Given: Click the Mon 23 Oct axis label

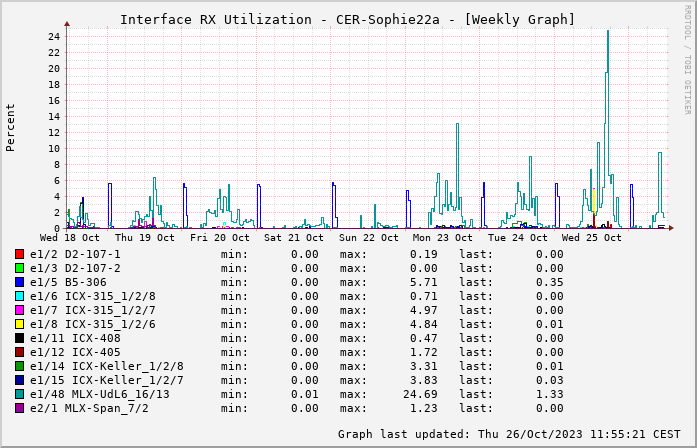Looking at the screenshot, I should pos(442,238).
